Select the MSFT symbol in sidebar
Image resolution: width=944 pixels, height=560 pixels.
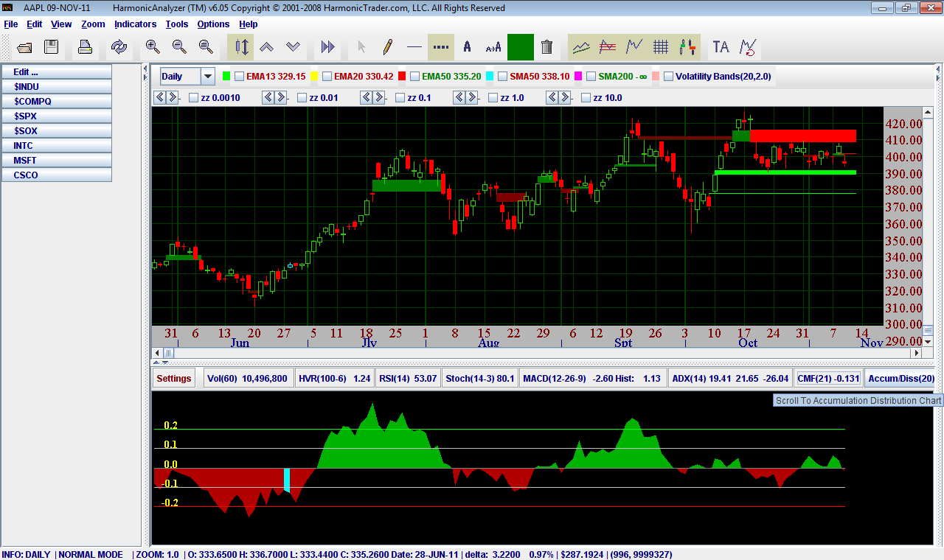pyautogui.click(x=56, y=160)
